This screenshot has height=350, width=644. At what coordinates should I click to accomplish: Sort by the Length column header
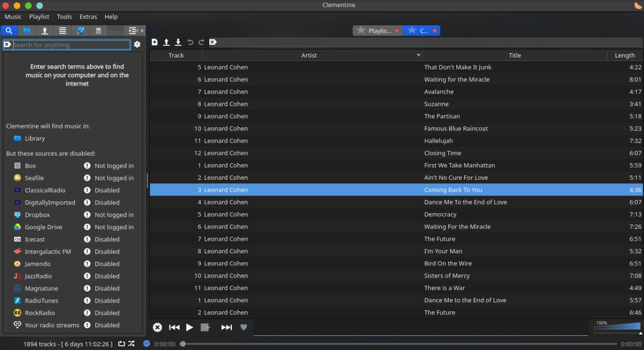tap(625, 55)
